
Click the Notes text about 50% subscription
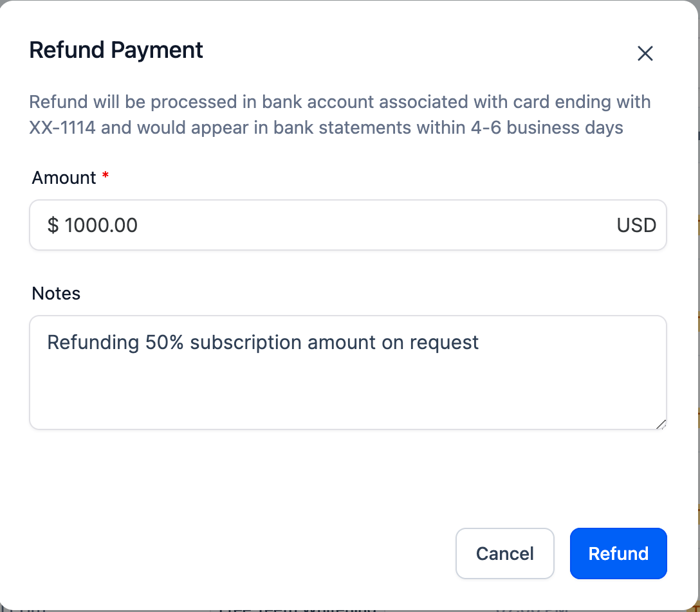(262, 342)
